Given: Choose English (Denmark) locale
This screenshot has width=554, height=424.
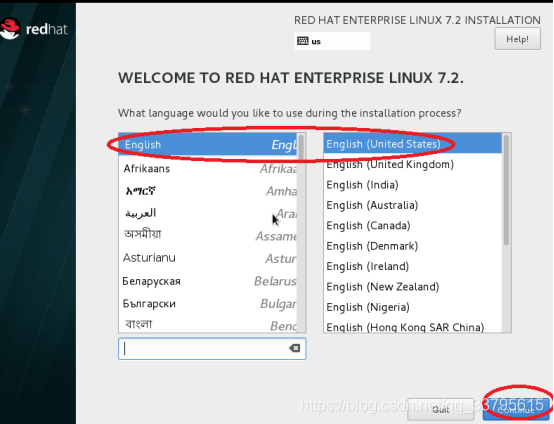Looking at the screenshot, I should pyautogui.click(x=412, y=246).
